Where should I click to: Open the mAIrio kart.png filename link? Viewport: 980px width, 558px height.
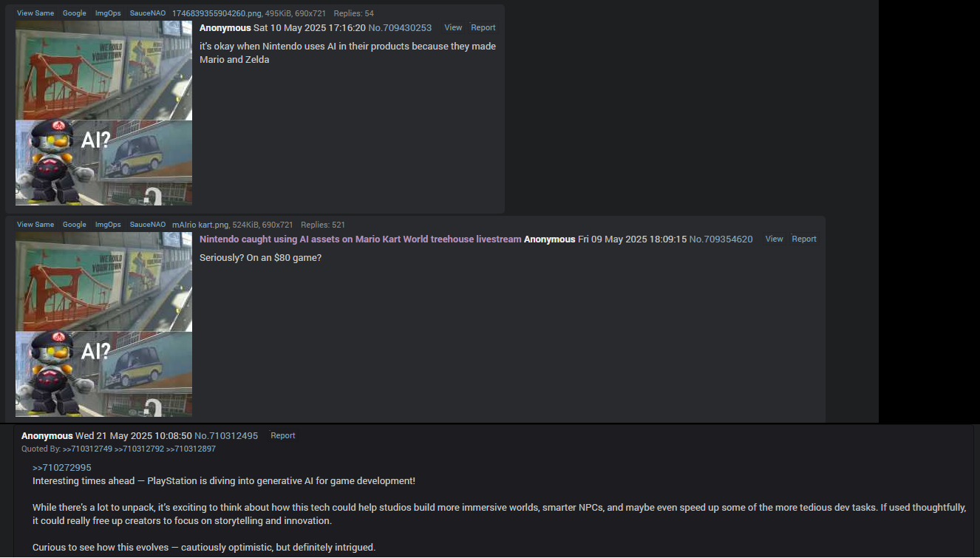pos(201,225)
